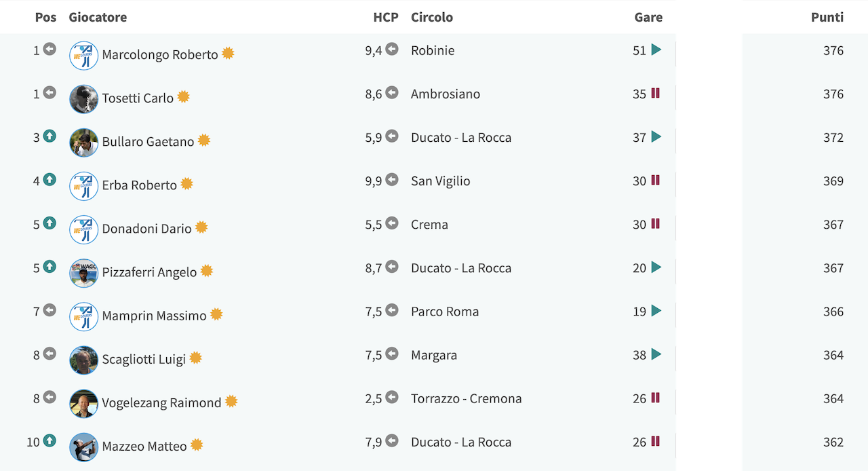Click the grey HCP arrow for Donadoni Dario
This screenshot has height=471, width=868.
pos(392,223)
